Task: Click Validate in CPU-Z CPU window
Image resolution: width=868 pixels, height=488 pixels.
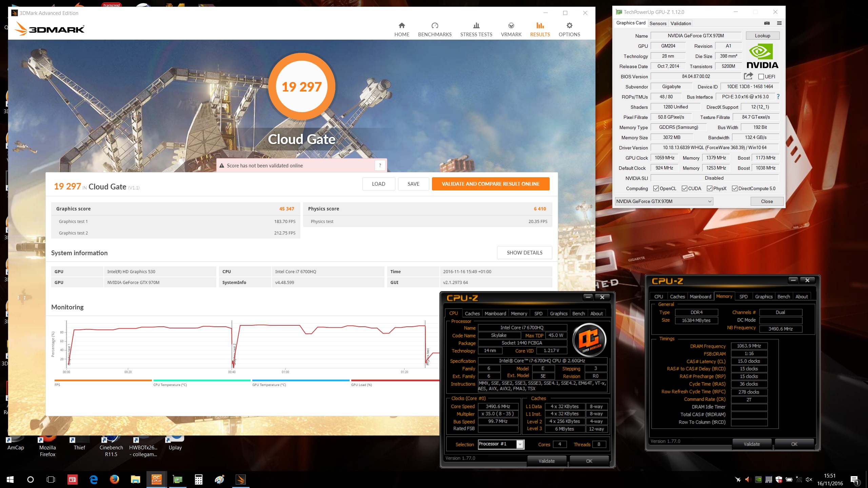Action: [547, 461]
